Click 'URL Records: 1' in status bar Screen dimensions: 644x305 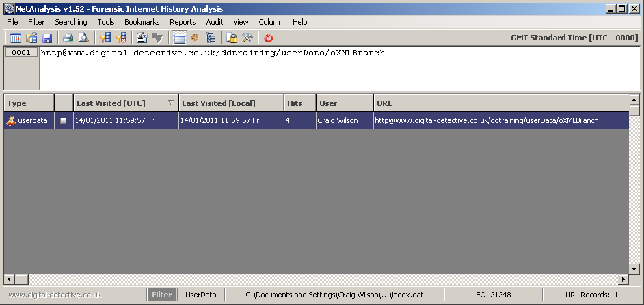[591, 295]
